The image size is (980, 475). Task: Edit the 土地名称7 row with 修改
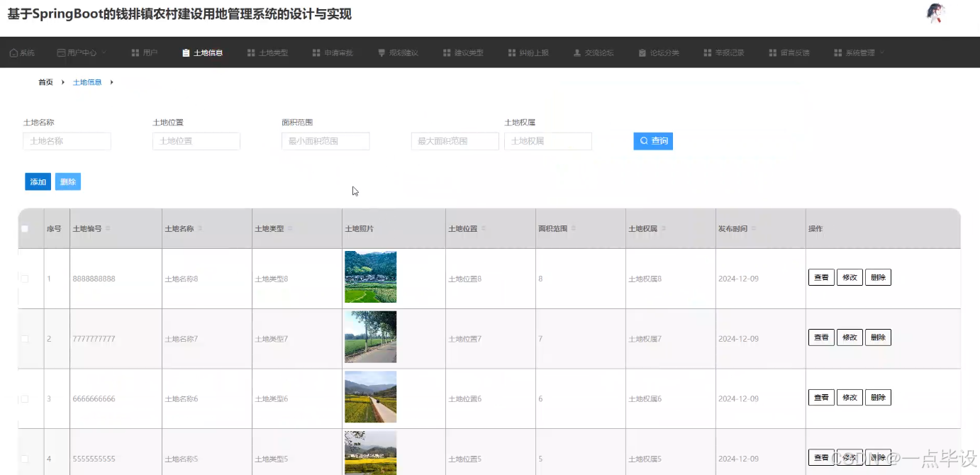click(x=850, y=337)
